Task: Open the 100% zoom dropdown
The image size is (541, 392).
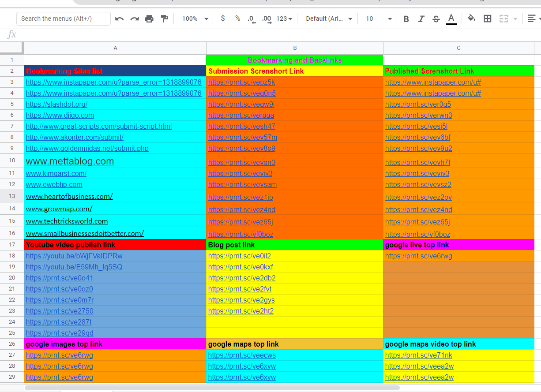Action: click(x=195, y=19)
